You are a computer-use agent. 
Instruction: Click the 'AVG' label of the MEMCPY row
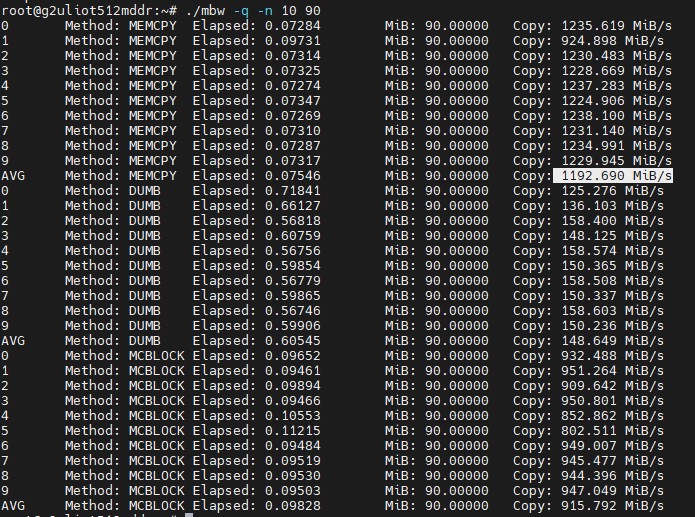tap(13, 176)
